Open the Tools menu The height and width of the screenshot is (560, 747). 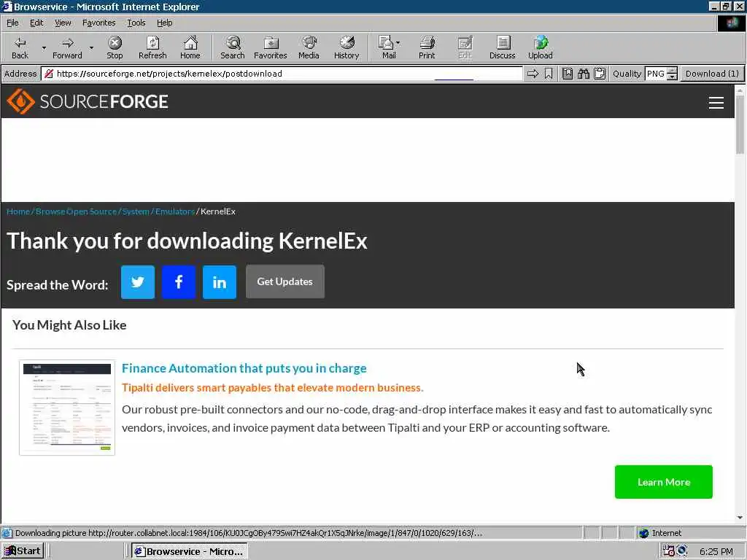pyautogui.click(x=136, y=23)
